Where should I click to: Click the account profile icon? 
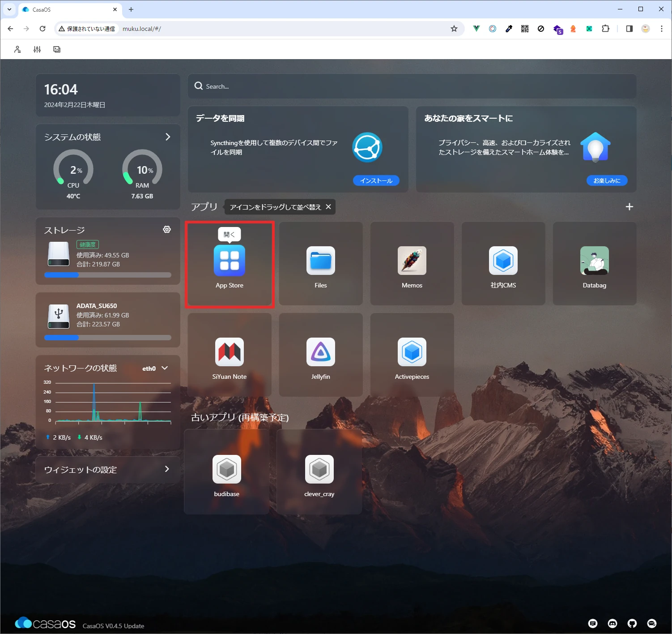(x=17, y=49)
